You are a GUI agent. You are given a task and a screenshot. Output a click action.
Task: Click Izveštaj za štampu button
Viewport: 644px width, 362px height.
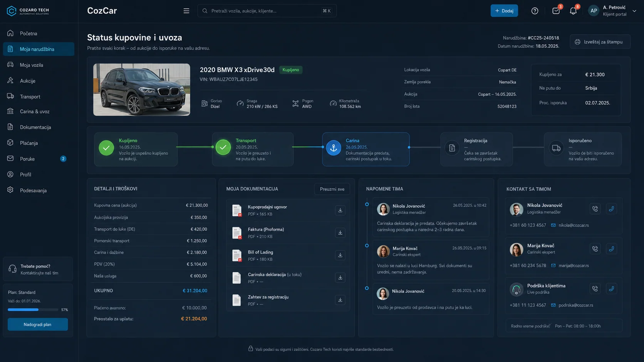tap(600, 42)
